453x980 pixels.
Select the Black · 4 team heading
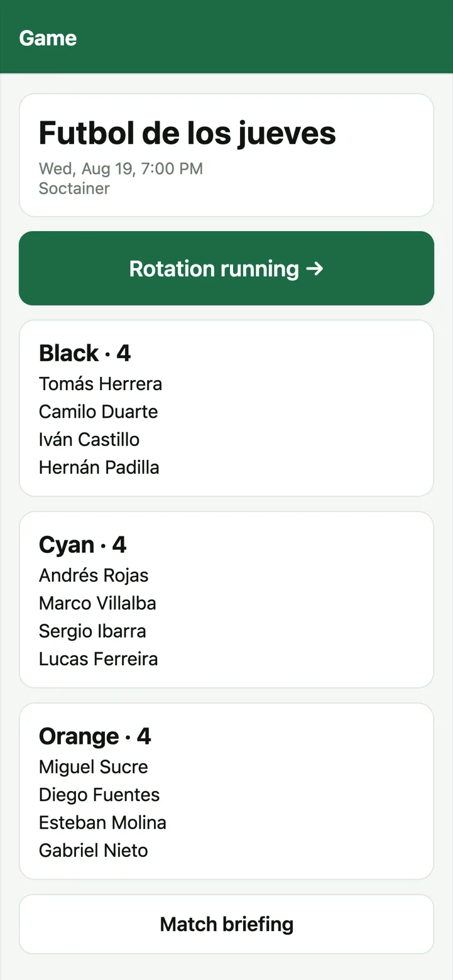(x=85, y=353)
